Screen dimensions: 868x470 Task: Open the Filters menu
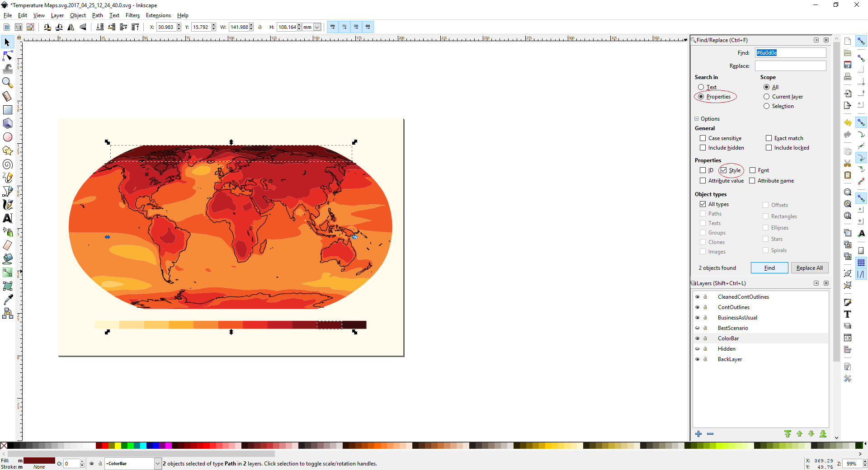click(x=132, y=15)
